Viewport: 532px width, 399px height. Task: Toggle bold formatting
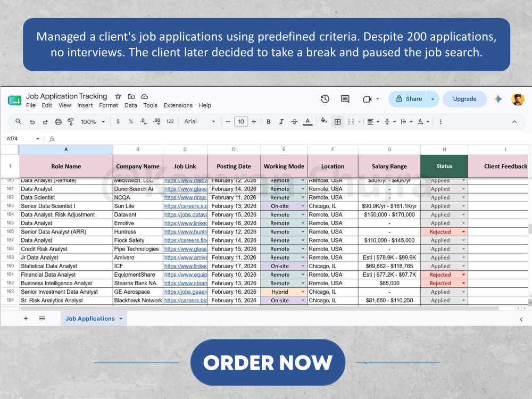point(268,122)
